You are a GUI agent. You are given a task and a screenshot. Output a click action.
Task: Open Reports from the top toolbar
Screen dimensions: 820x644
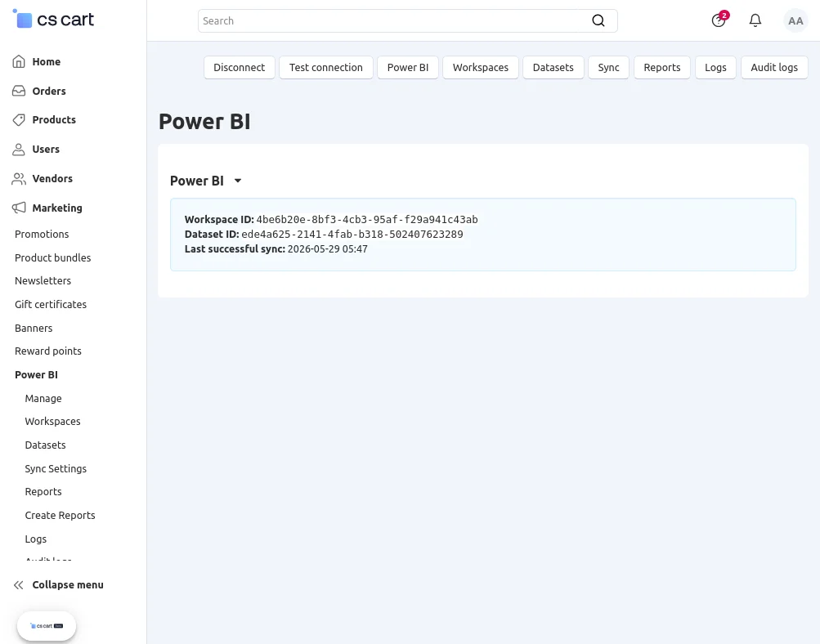[662, 68]
